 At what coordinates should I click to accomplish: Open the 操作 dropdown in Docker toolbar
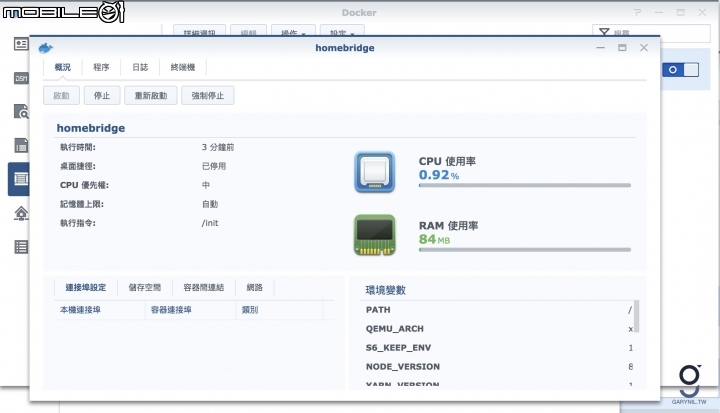tap(293, 31)
